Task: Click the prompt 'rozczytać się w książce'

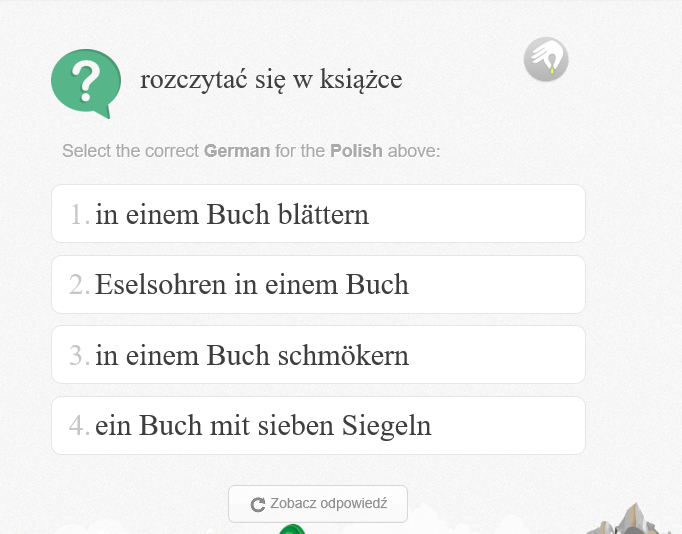Action: pos(271,80)
